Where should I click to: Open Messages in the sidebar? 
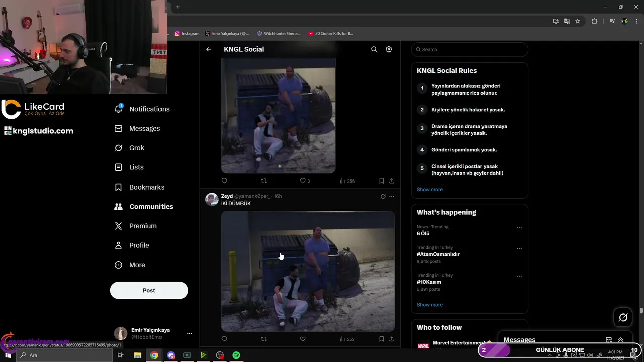point(138,128)
